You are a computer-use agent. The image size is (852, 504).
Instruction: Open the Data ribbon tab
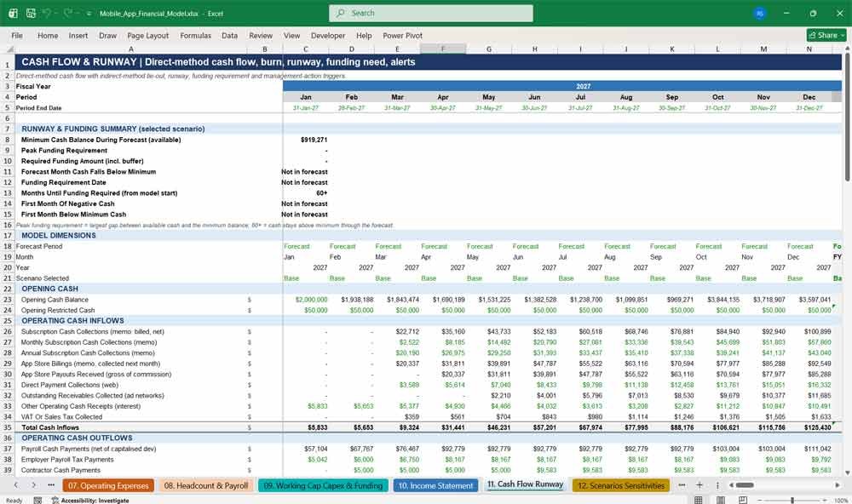coord(229,35)
